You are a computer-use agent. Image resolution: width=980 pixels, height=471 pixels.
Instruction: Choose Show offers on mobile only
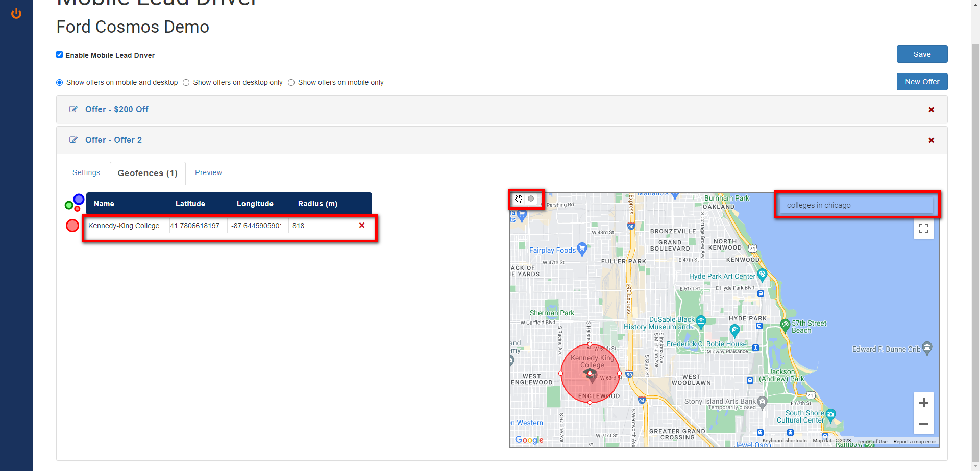click(x=291, y=83)
